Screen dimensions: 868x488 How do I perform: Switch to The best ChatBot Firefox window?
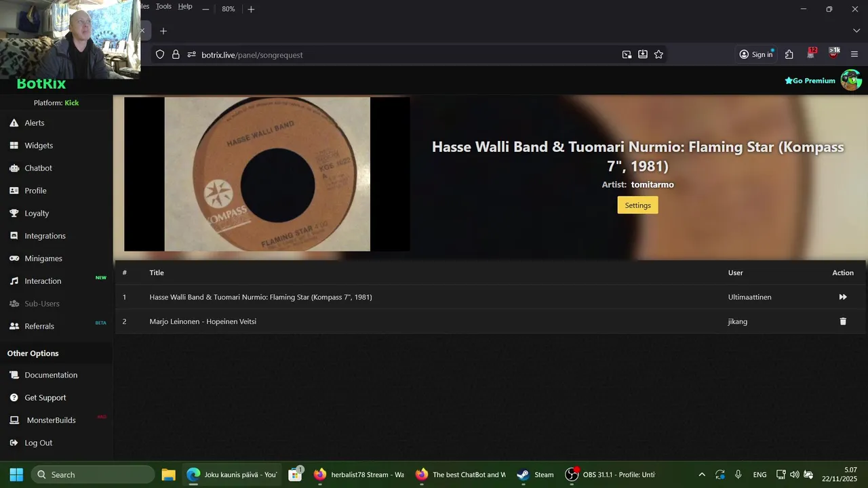coord(460,474)
